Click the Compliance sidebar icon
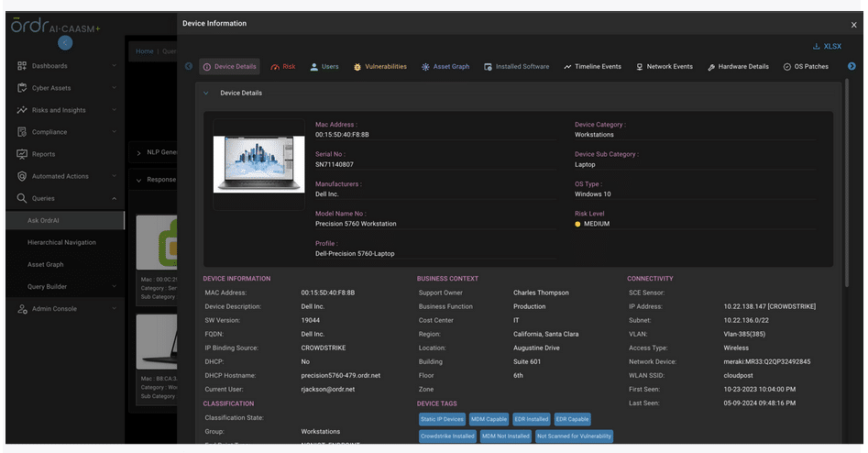This screenshot has width=868, height=453. point(22,132)
